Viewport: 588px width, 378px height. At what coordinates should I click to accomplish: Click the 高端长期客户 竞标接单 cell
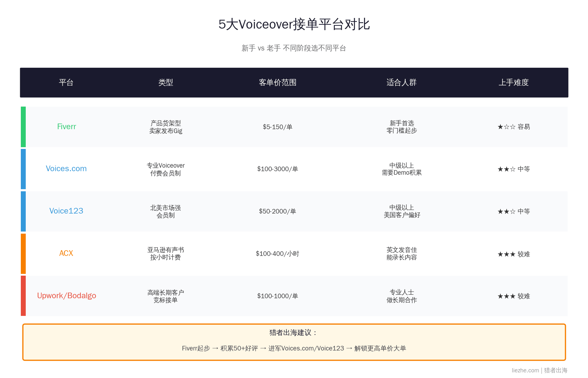pyautogui.click(x=165, y=296)
